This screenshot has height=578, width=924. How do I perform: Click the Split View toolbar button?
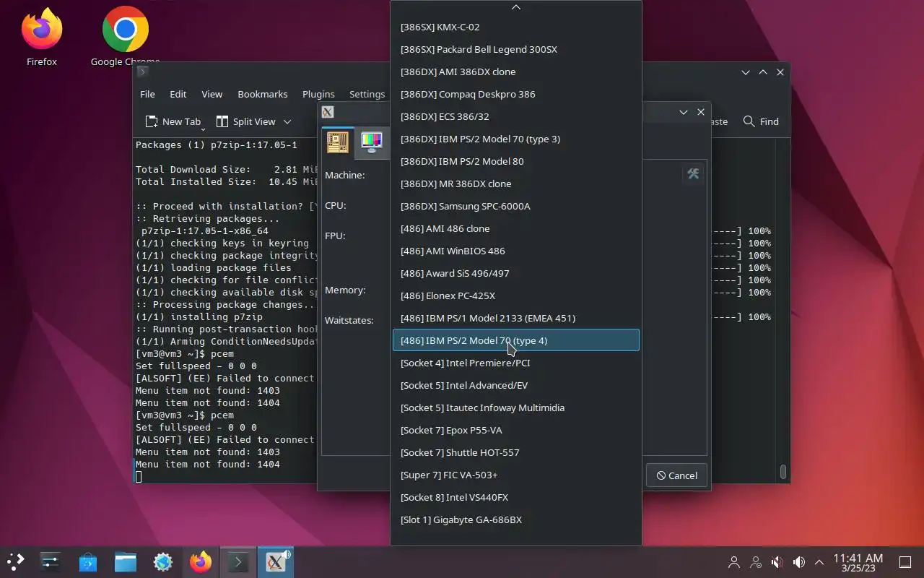click(246, 121)
